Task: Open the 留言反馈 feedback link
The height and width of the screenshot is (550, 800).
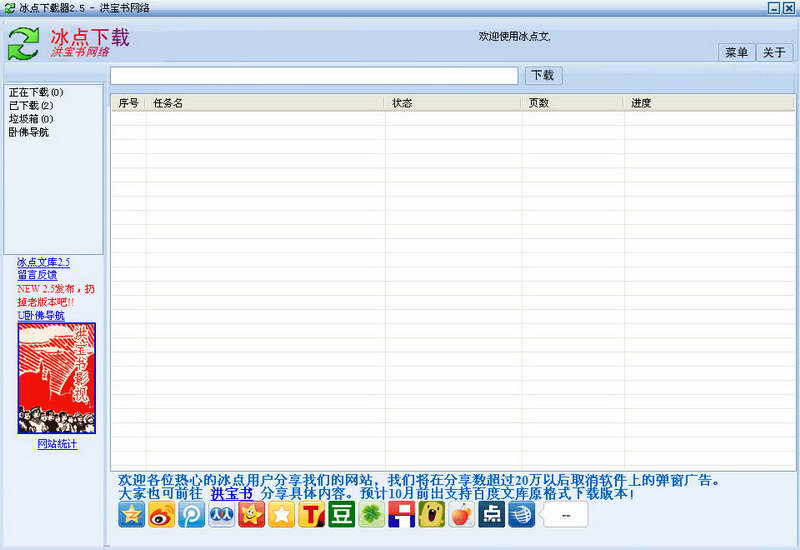Action: [37, 275]
